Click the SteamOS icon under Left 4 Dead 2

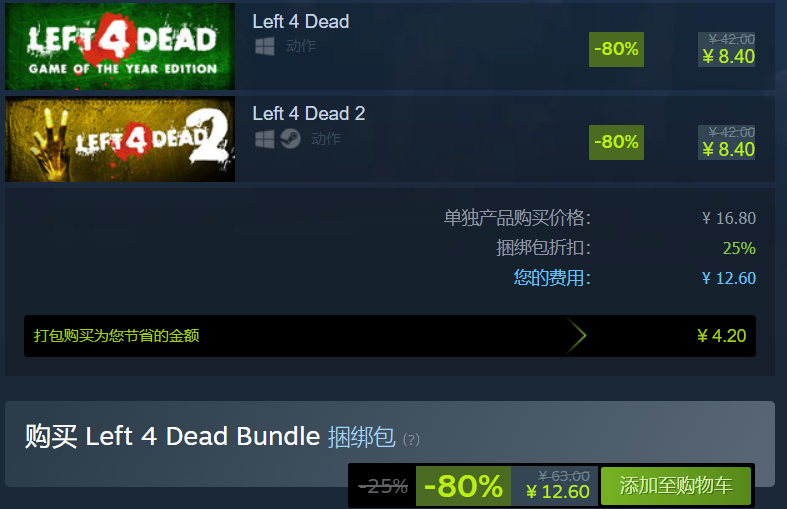coord(290,139)
